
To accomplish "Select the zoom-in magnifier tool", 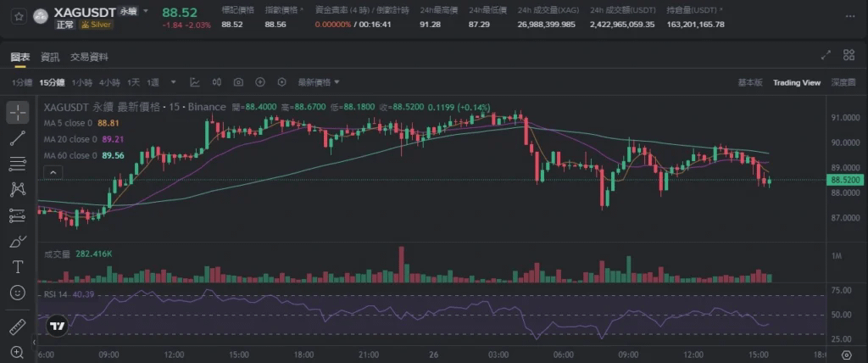I will (18, 352).
